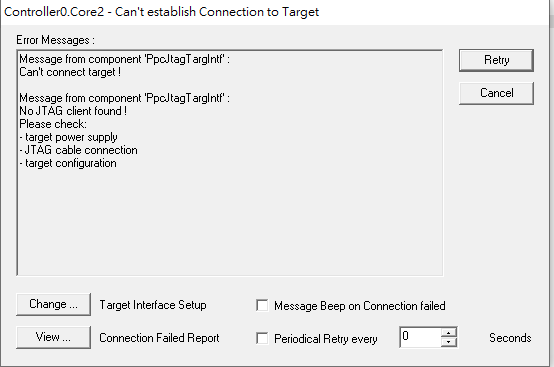Increase retry seconds with the up arrow
This screenshot has height=367, width=554.
tap(449, 333)
